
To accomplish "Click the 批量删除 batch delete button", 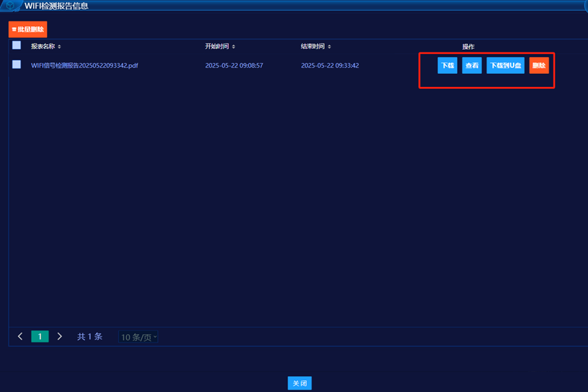I will point(28,29).
